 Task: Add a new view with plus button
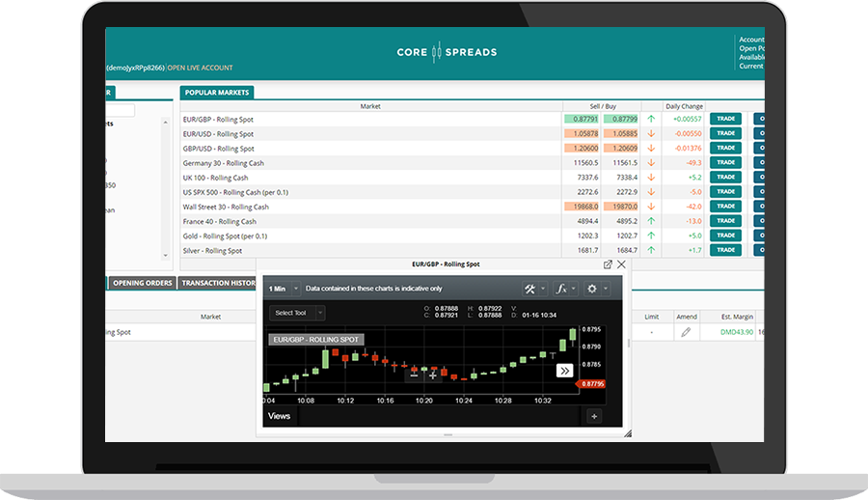click(x=594, y=416)
